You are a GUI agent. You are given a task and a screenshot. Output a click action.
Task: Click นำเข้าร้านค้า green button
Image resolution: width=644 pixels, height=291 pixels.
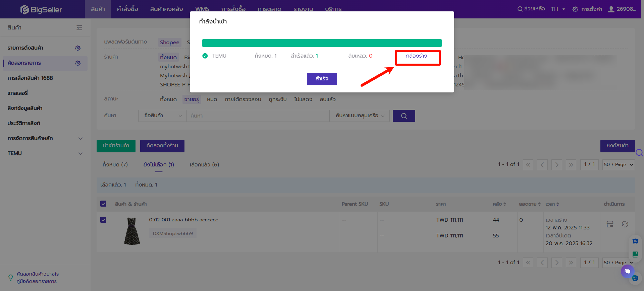[116, 146]
